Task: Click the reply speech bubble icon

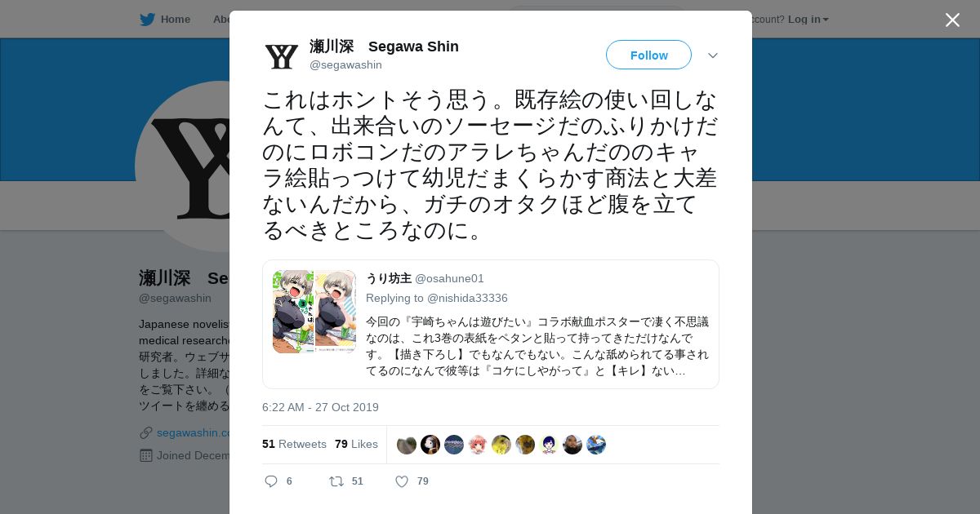Action: tap(271, 481)
